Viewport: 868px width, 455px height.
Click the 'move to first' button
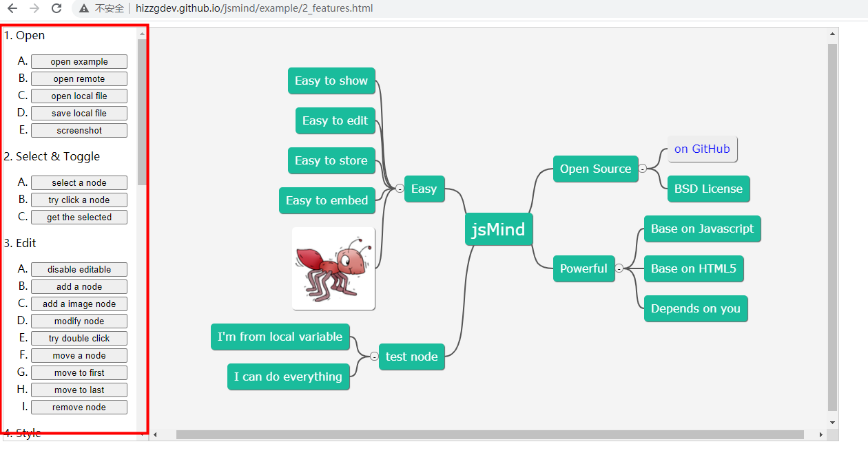tap(79, 373)
